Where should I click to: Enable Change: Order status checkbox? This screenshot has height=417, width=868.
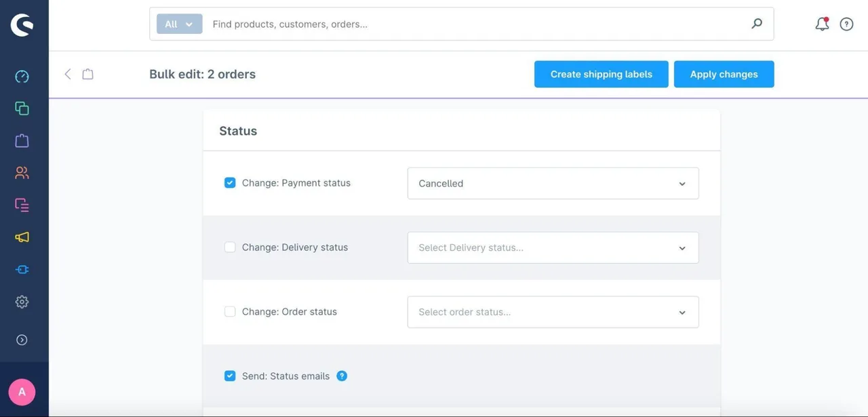click(230, 312)
